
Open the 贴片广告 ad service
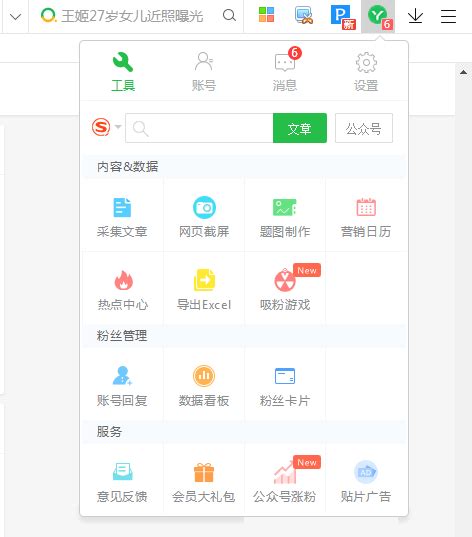tap(366, 483)
